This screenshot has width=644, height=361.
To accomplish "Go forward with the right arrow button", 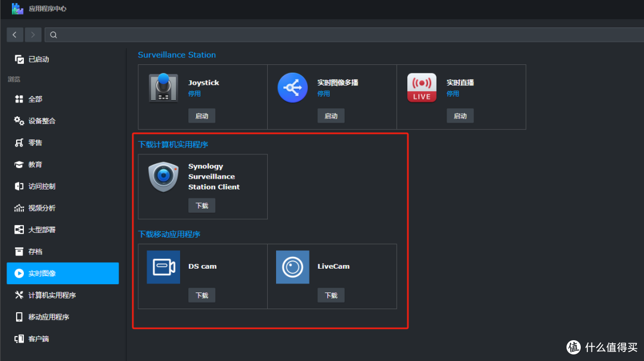I will coord(33,35).
